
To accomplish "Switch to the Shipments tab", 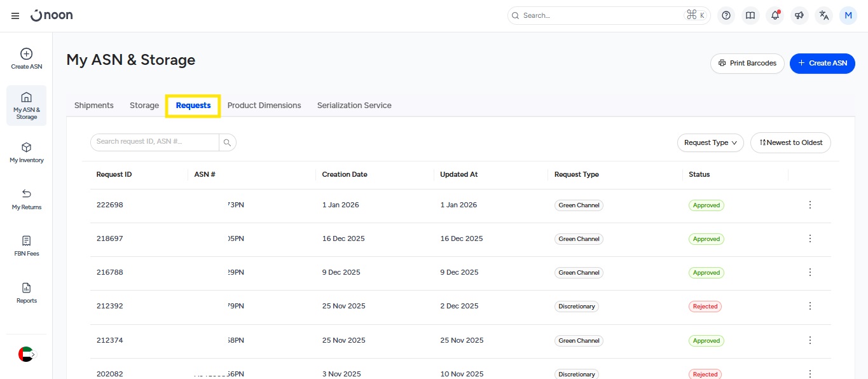I will [x=93, y=106].
